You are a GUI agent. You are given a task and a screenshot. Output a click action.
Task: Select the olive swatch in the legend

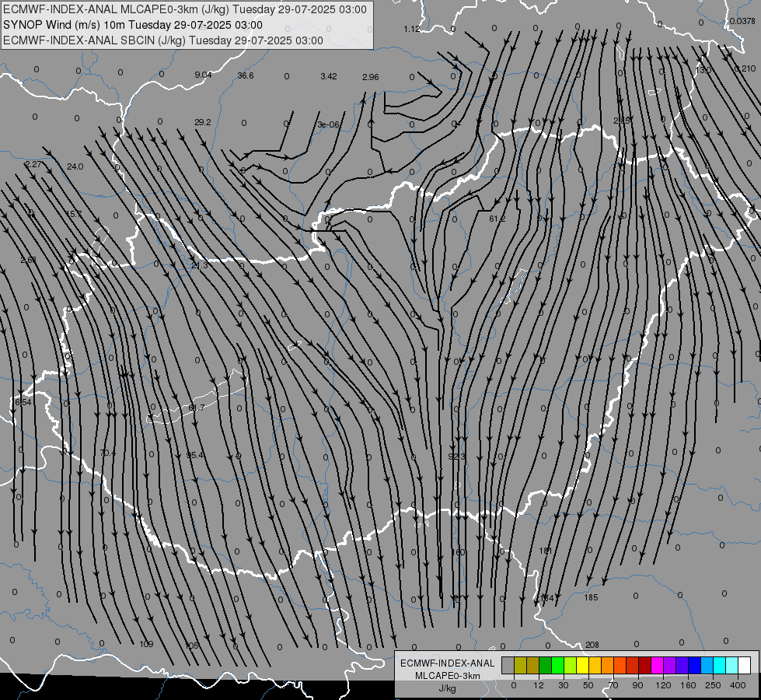click(520, 665)
